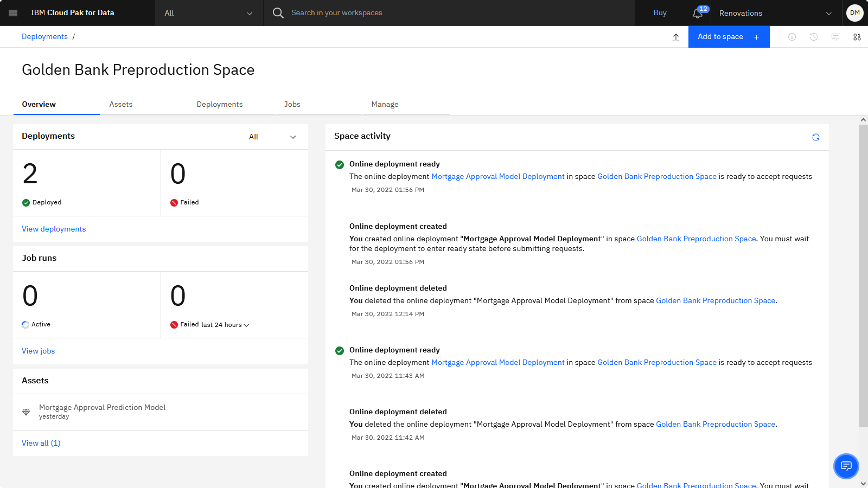This screenshot has height=488, width=868.
Task: Click the Failed deployments count tile
Action: (x=235, y=183)
